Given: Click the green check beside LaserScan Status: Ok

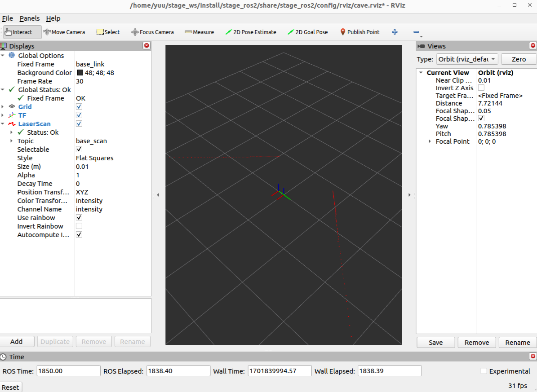Looking at the screenshot, I should 21,132.
